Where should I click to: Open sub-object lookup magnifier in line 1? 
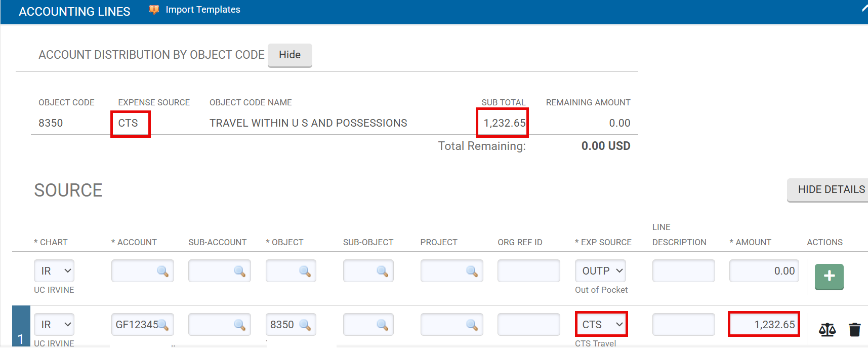tap(382, 325)
